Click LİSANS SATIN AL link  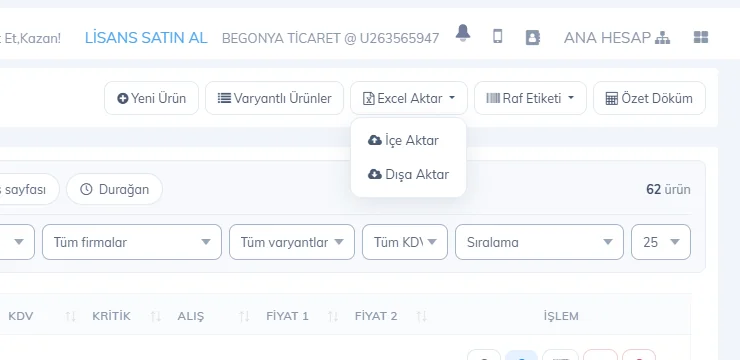146,38
